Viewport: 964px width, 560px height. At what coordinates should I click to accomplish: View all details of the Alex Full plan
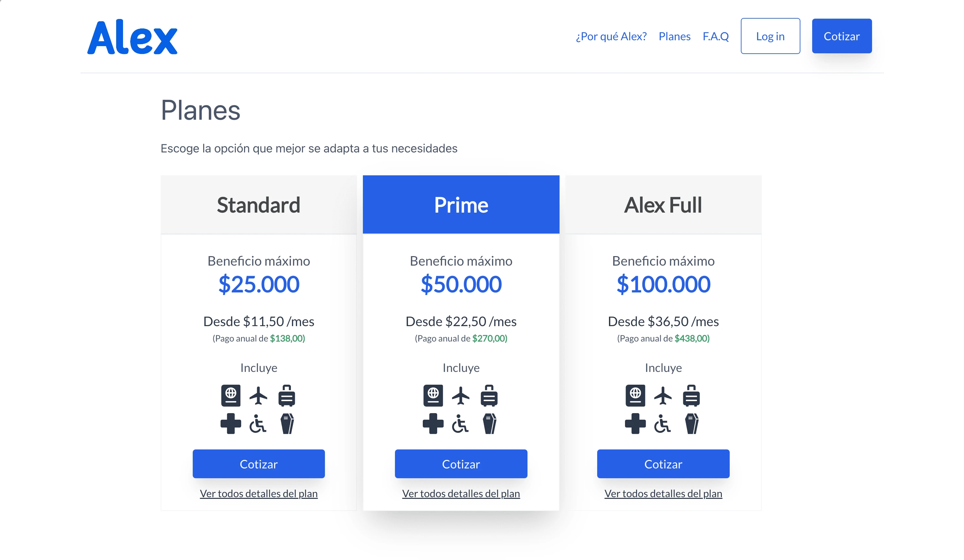point(663,494)
